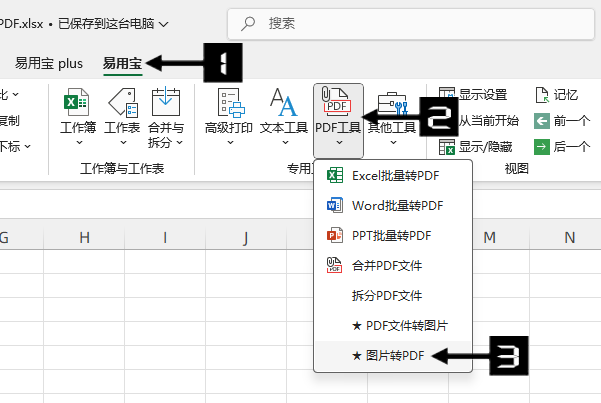
Task: Click the 工作表 (Worksheet) tools icon
Action: point(122,104)
